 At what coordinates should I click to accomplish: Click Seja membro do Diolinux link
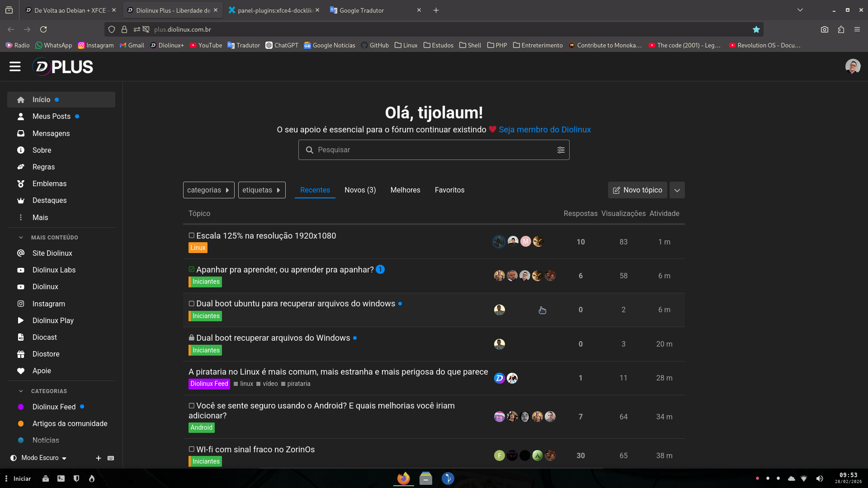544,130
